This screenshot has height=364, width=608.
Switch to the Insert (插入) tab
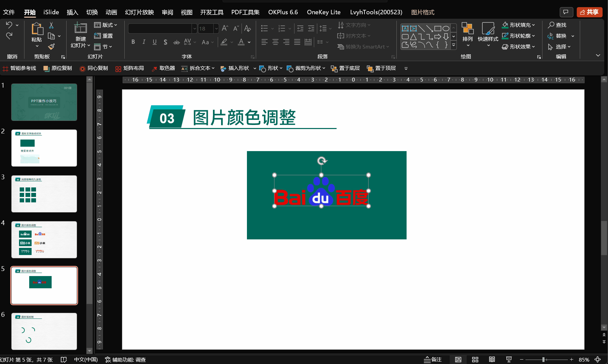(72, 12)
